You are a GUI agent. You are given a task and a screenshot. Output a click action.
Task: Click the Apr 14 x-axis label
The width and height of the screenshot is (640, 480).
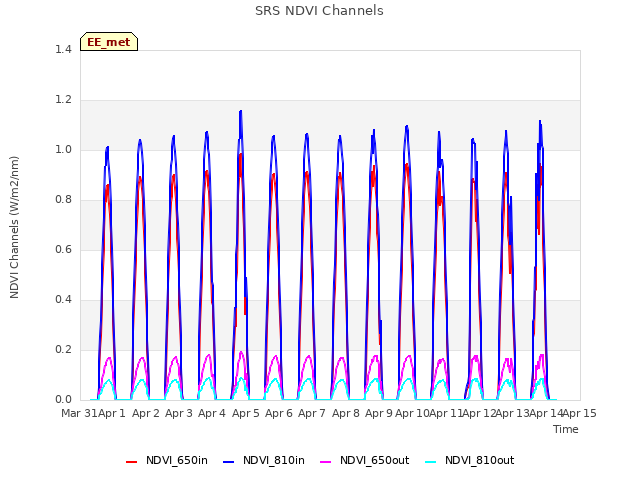coord(546,413)
